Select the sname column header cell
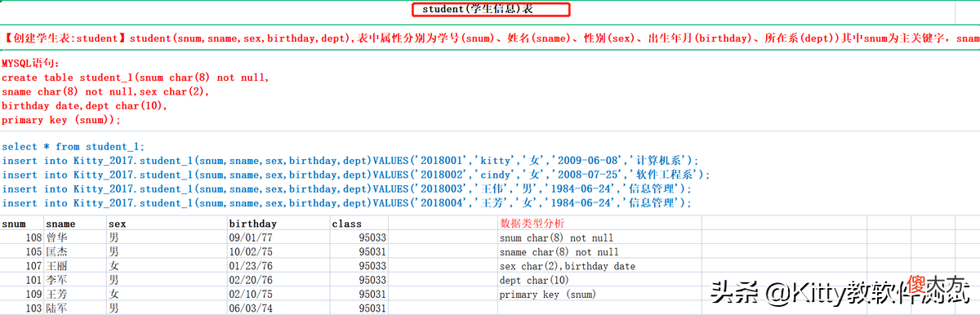Screen dimensions: 980x315 pos(75,223)
